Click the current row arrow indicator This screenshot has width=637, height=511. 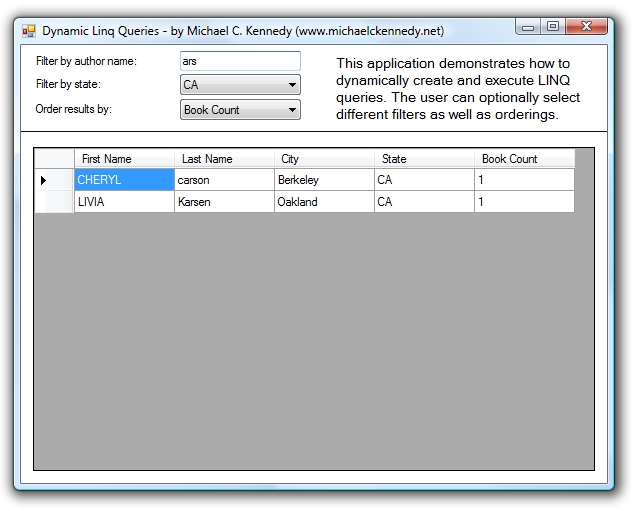[43, 180]
